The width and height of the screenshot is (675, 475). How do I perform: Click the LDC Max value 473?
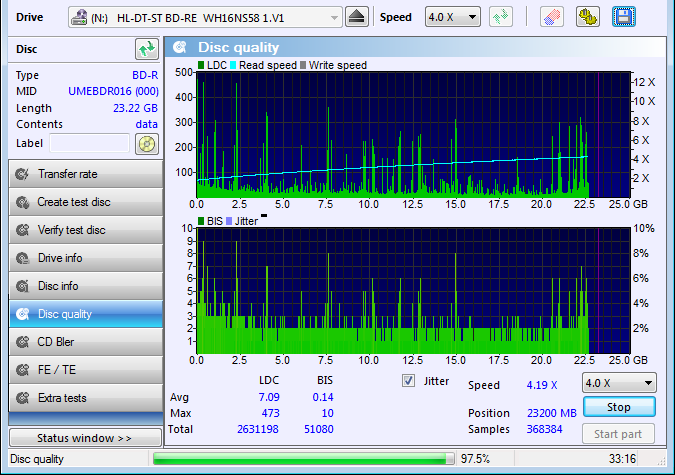point(270,413)
